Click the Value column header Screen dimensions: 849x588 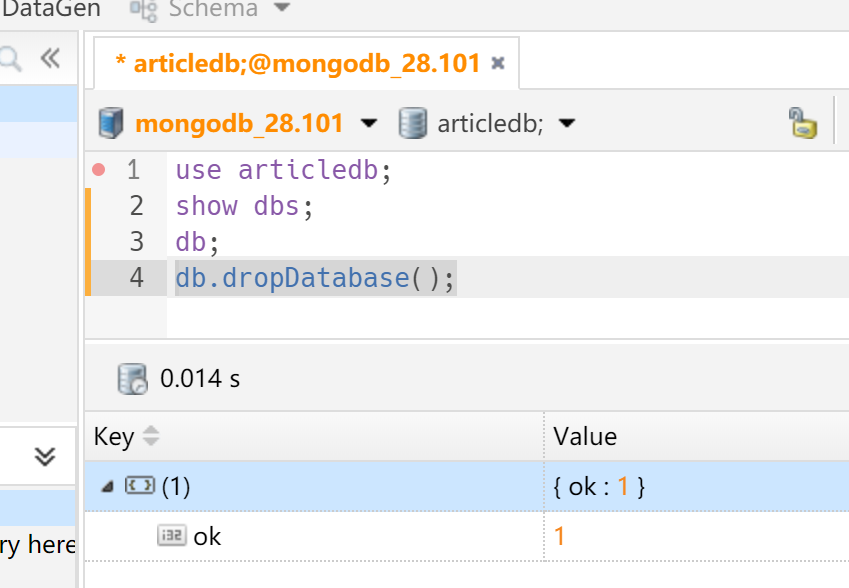(586, 436)
